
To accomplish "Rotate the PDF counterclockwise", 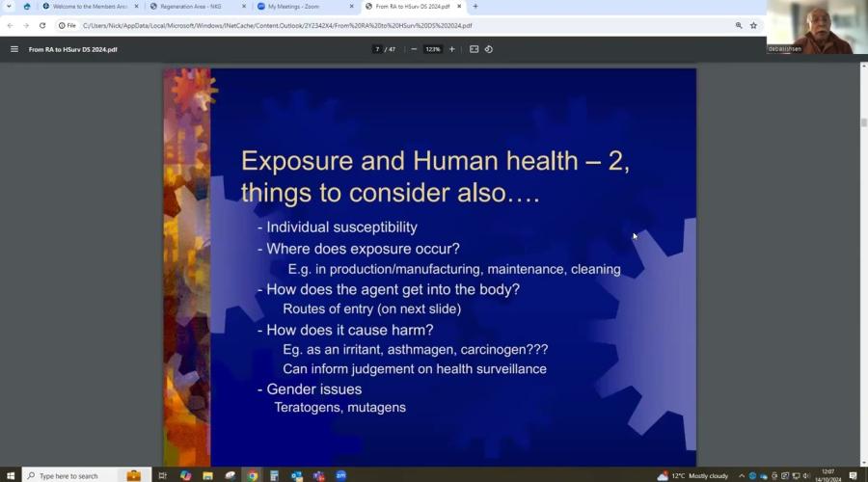I will 489,49.
